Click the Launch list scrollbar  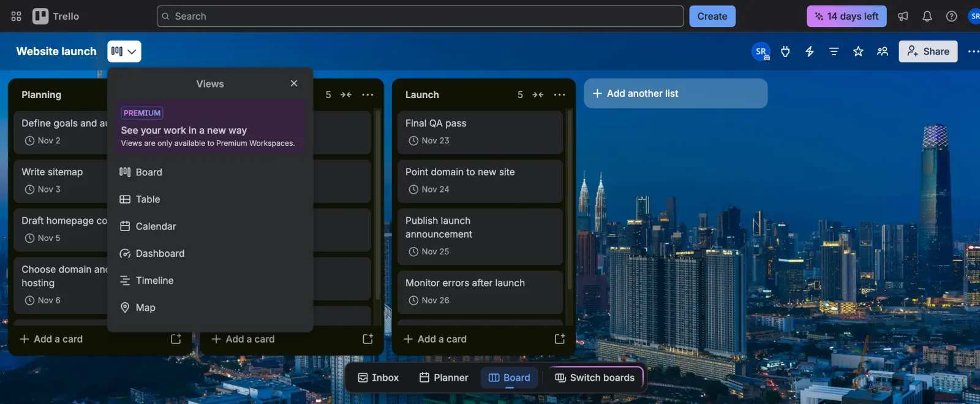click(570, 199)
